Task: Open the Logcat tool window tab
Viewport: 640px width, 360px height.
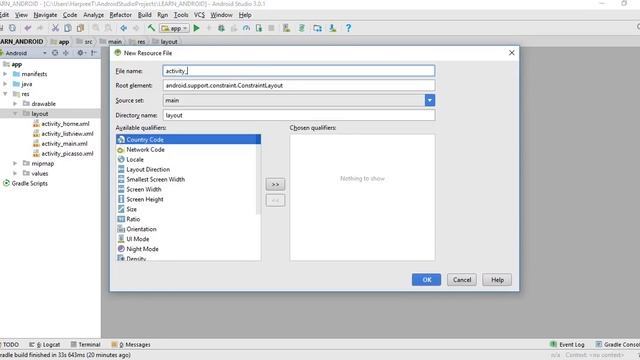Action: coord(45,344)
